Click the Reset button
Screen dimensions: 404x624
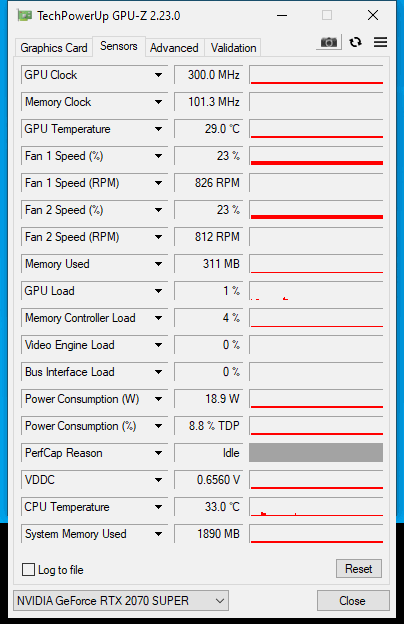pos(359,569)
